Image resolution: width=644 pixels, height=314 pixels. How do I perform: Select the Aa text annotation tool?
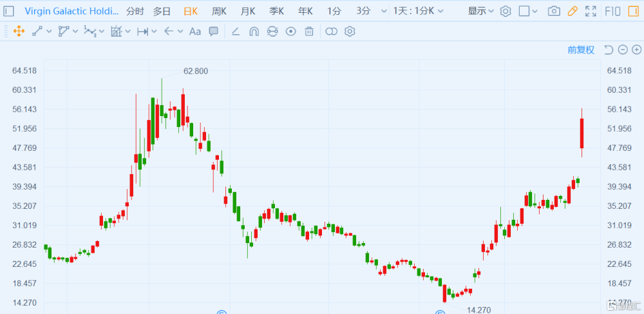(195, 31)
